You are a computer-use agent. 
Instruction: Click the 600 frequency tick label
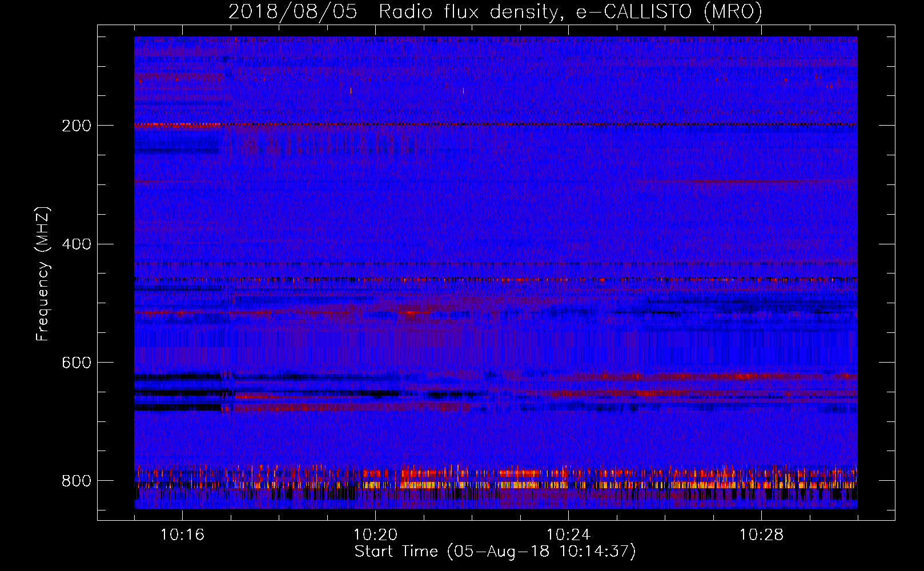(x=77, y=363)
